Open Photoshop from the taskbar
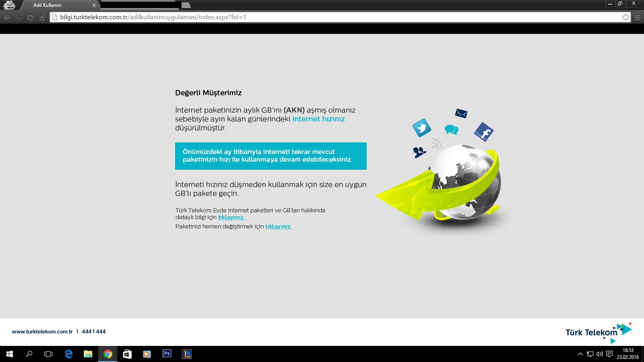The height and width of the screenshot is (362, 644). (x=167, y=354)
